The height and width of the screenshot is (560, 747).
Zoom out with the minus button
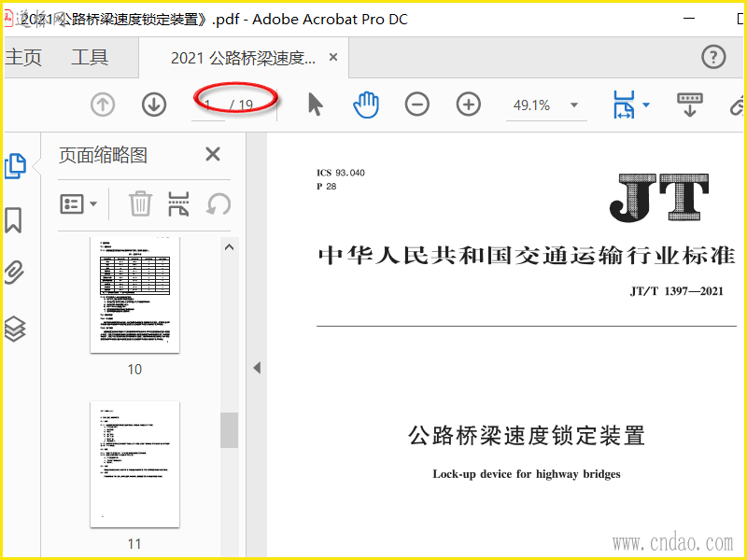(417, 105)
